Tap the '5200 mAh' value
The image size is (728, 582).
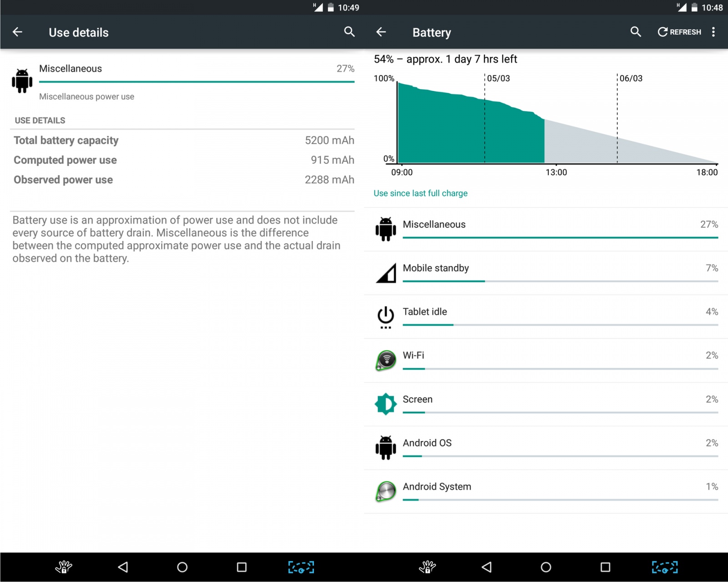[329, 140]
